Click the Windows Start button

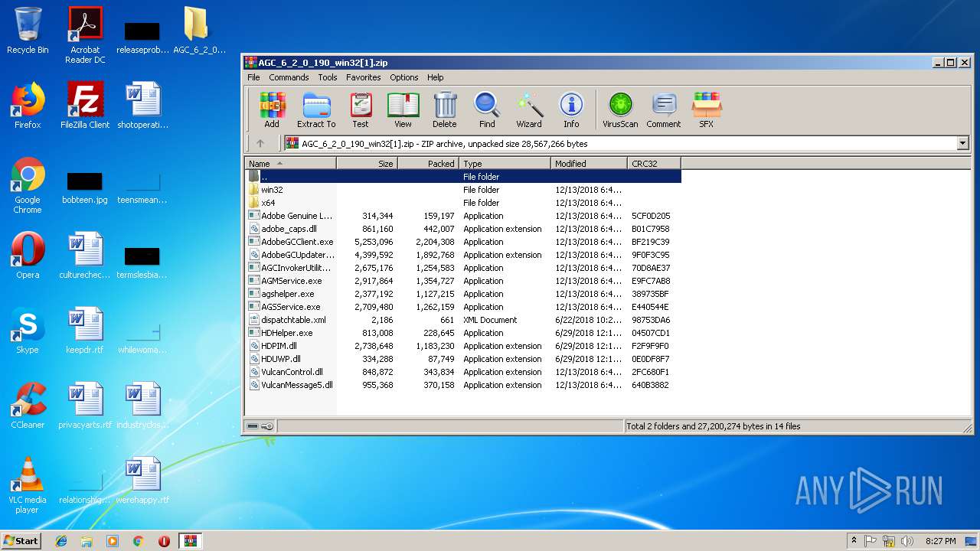click(x=21, y=541)
